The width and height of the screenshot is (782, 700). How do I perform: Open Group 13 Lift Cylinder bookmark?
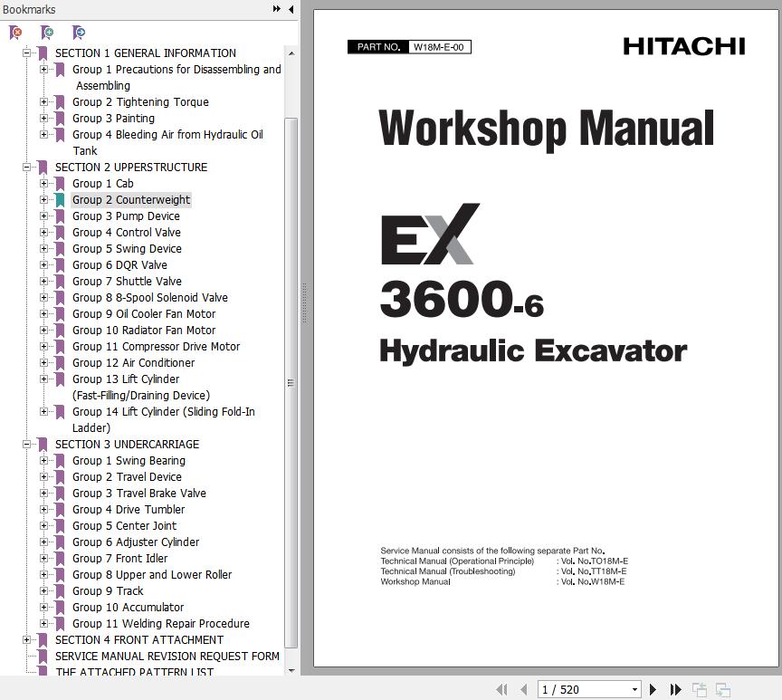pyautogui.click(x=141, y=388)
